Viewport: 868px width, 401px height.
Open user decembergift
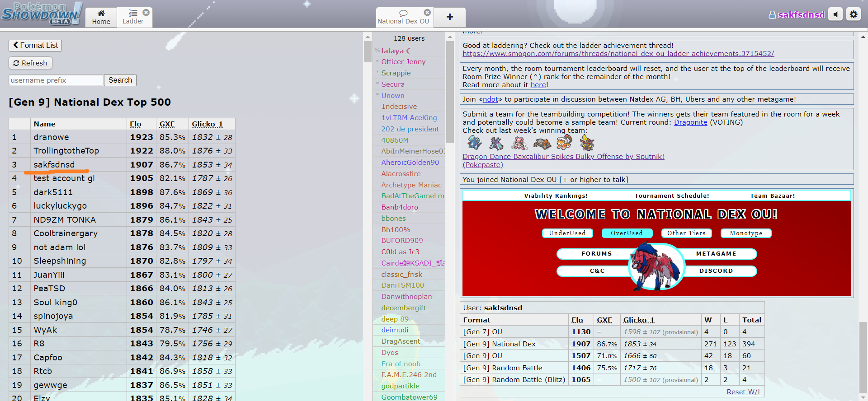(x=409, y=308)
